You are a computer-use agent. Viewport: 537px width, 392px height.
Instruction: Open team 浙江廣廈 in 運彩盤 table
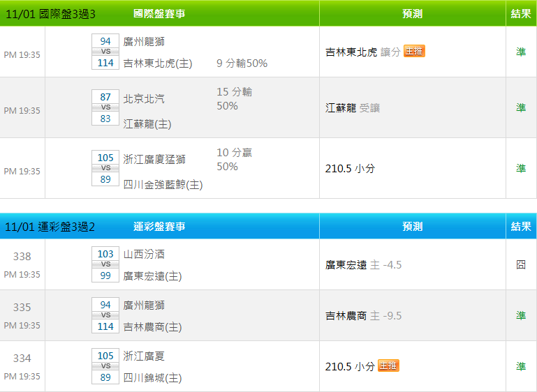(x=144, y=356)
